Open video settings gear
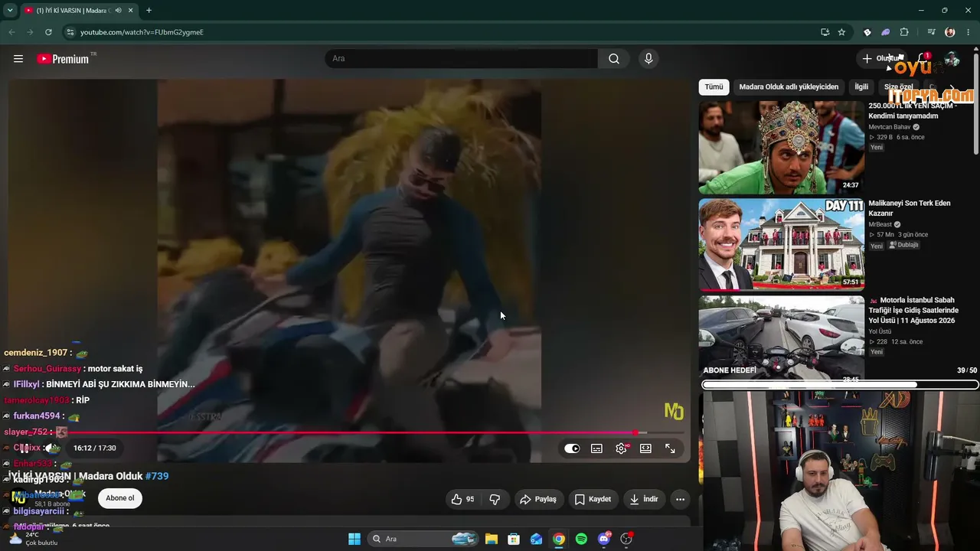Image resolution: width=980 pixels, height=551 pixels. 621,448
